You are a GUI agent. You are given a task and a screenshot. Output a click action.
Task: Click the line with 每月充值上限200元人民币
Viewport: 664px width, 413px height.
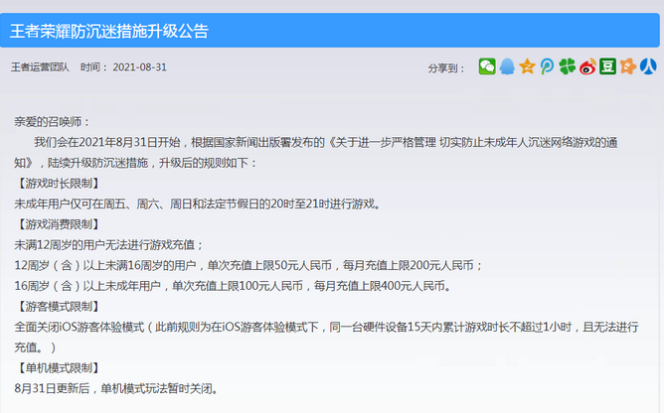pyautogui.click(x=248, y=266)
